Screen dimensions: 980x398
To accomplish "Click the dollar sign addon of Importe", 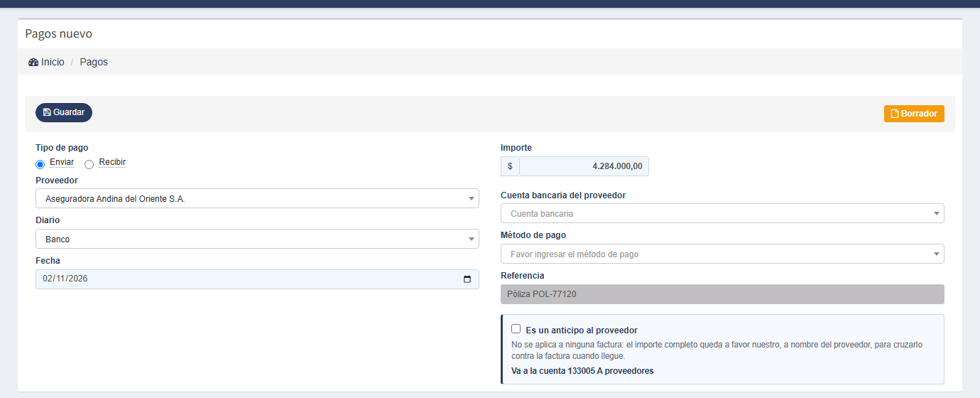I will pos(510,166).
